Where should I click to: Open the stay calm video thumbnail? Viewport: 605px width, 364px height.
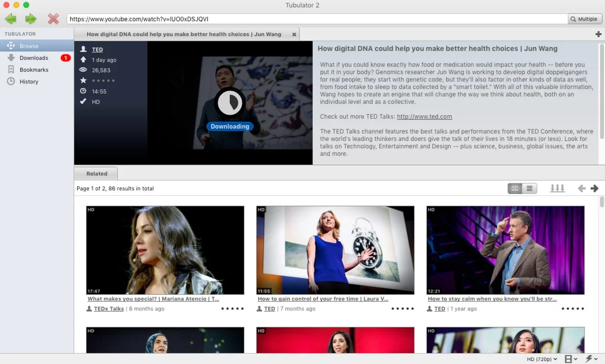tap(505, 250)
